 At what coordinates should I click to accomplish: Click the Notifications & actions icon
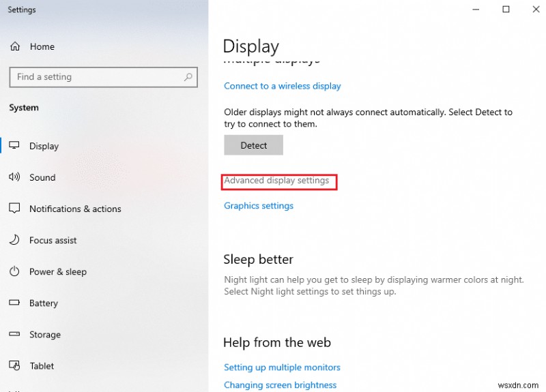click(15, 209)
